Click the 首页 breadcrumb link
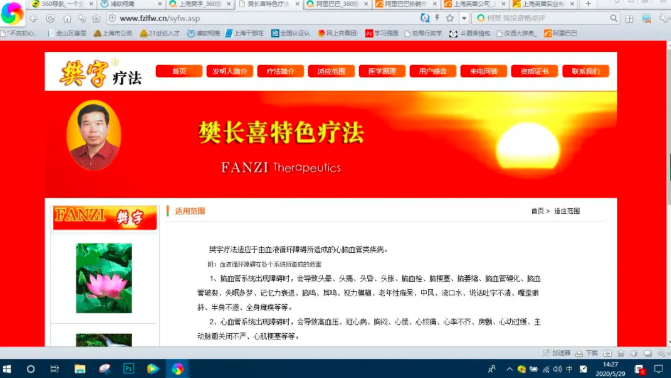 (x=537, y=211)
